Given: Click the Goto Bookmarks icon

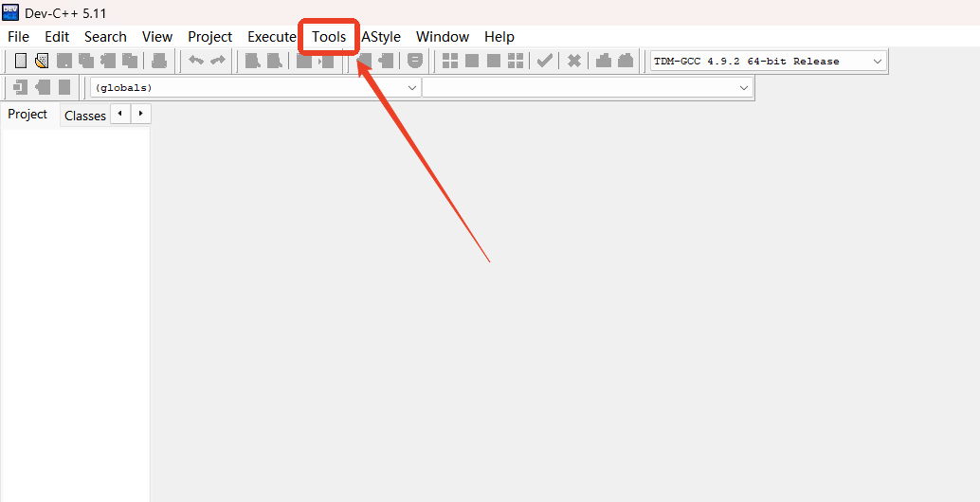Looking at the screenshot, I should (64, 87).
